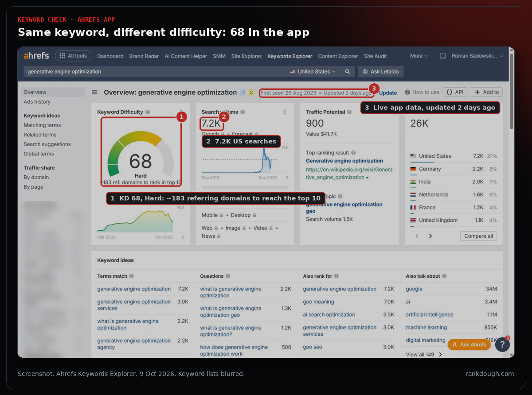Open how does generative engine optimization work

[234, 351]
